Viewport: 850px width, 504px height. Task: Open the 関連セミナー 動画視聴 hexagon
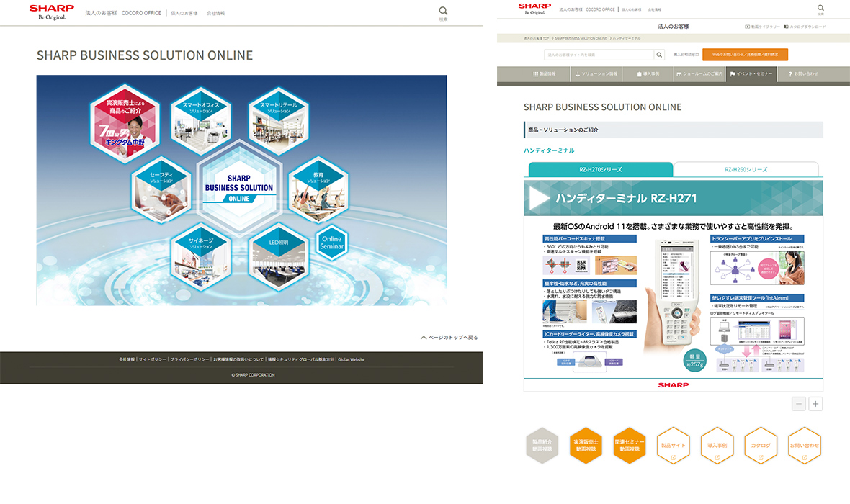630,446
